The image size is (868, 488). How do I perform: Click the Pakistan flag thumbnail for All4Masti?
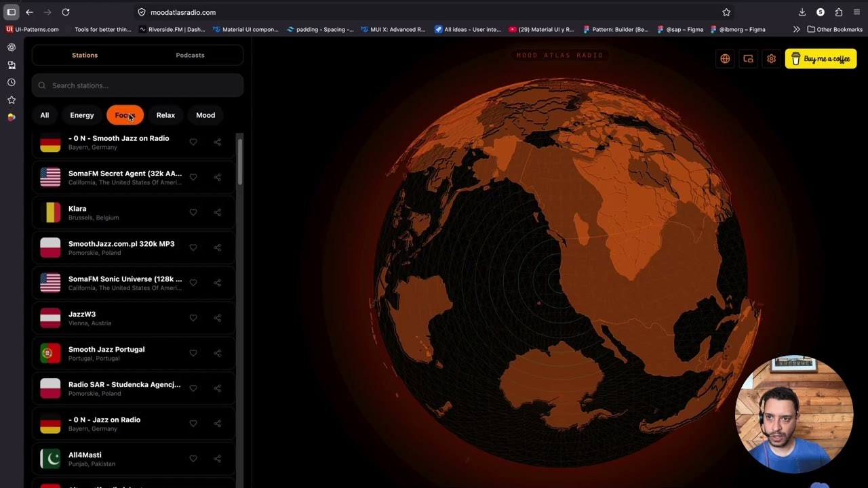click(x=50, y=459)
